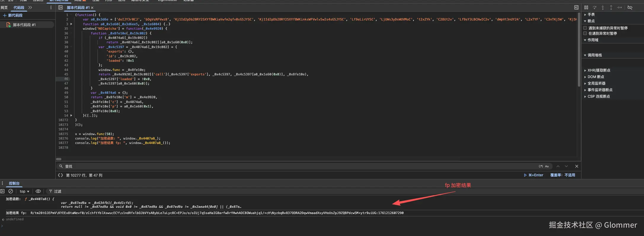Step out of current function
The image size is (644, 236).
[x=611, y=7]
